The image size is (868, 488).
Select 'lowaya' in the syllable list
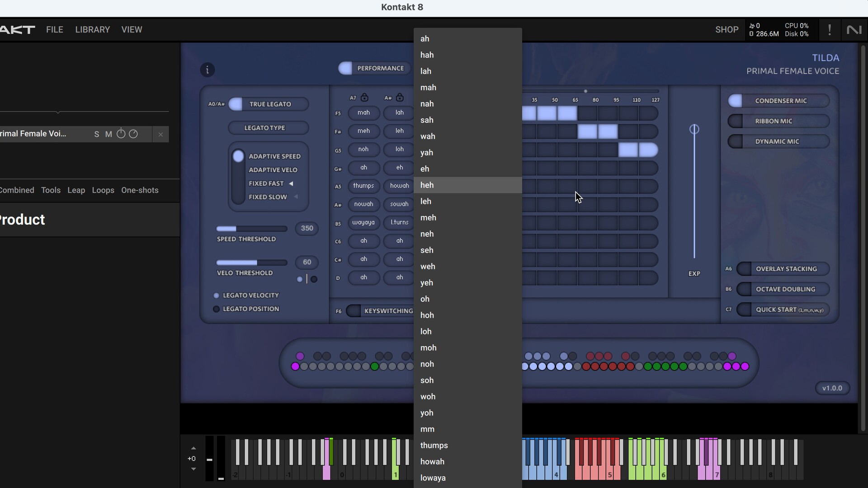pos(468,478)
